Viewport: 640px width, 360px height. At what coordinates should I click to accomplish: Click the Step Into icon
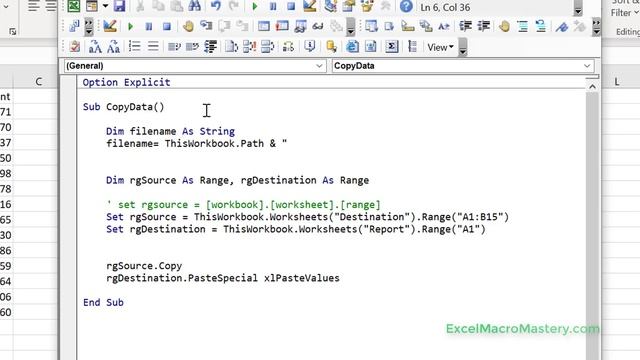click(206, 27)
